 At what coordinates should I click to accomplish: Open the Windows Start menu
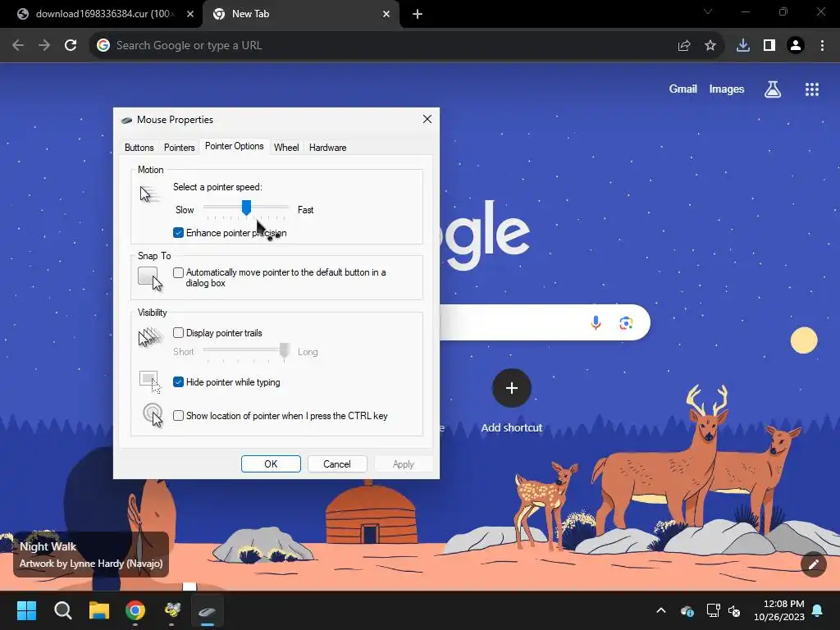pos(26,610)
